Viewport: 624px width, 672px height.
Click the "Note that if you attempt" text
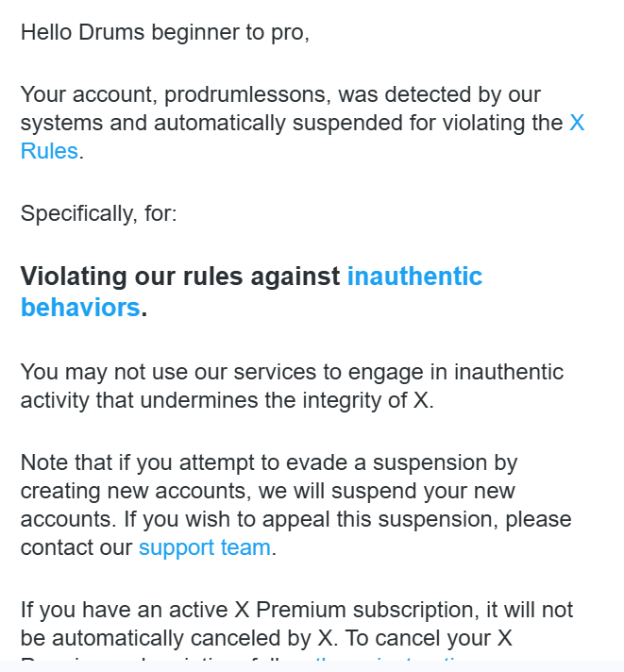click(142, 463)
